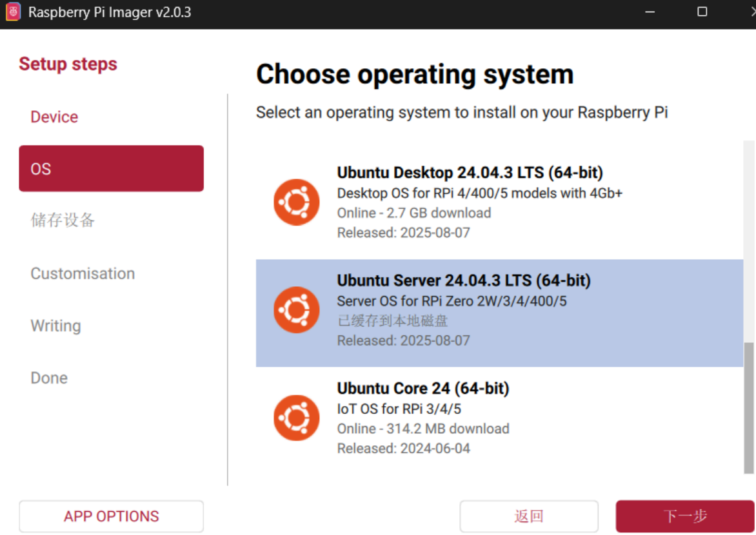This screenshot has height=535, width=756.
Task: Click 'Released: 2024-06-04' text
Action: pos(404,448)
